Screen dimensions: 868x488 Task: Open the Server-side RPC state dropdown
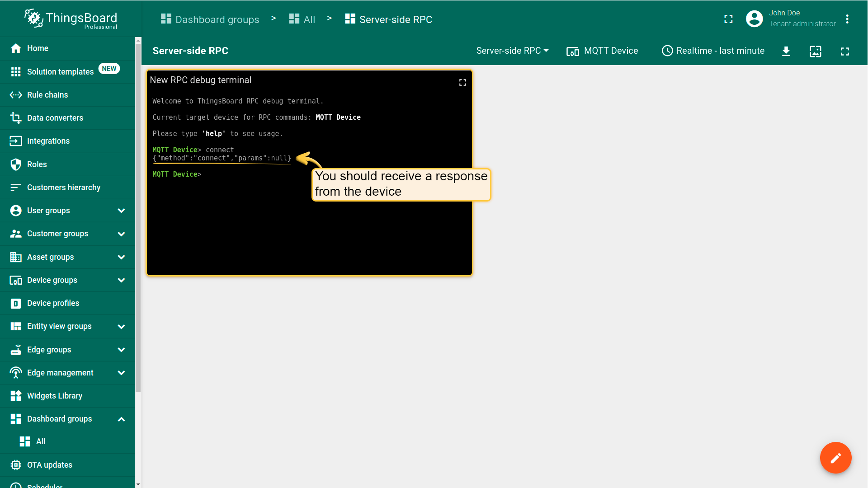[x=512, y=51]
